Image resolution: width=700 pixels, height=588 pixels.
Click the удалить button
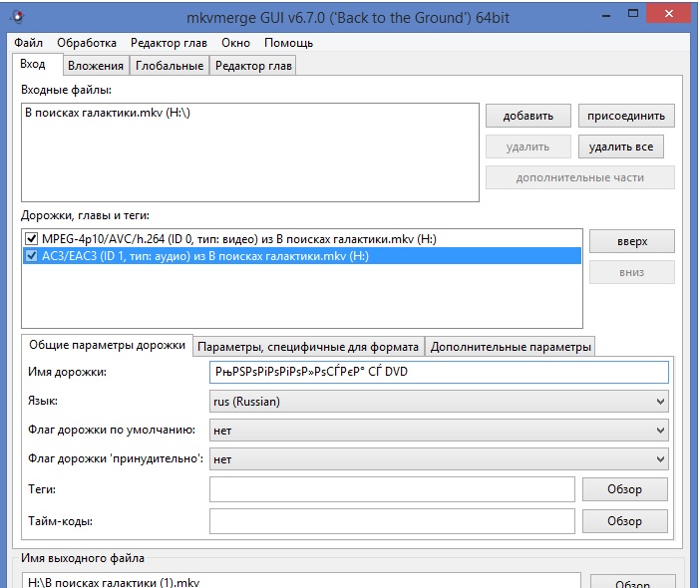528,147
